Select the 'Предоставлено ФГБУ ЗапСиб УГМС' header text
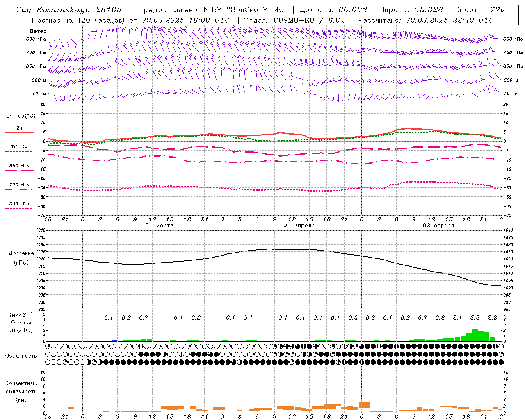 213,10
